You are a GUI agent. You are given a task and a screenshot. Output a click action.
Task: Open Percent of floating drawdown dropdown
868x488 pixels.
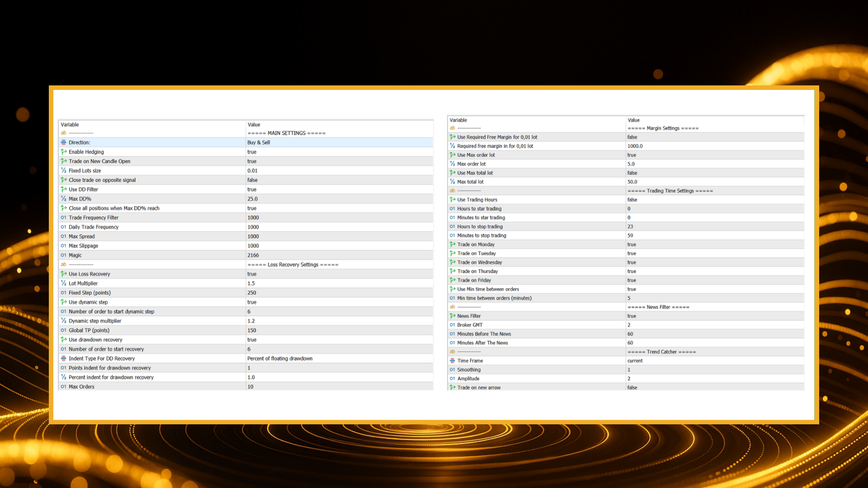point(280,358)
